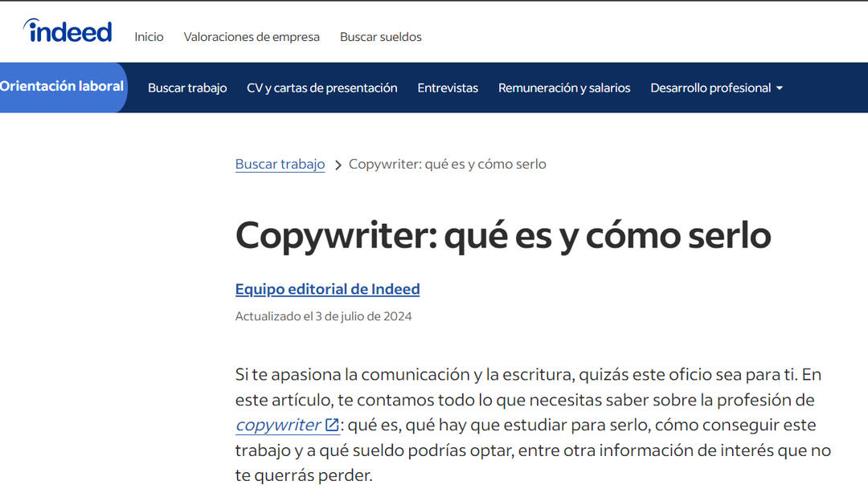The image size is (868, 497).
Task: Expand the Desarrollo profesional dropdown arrow
Action: pos(779,88)
